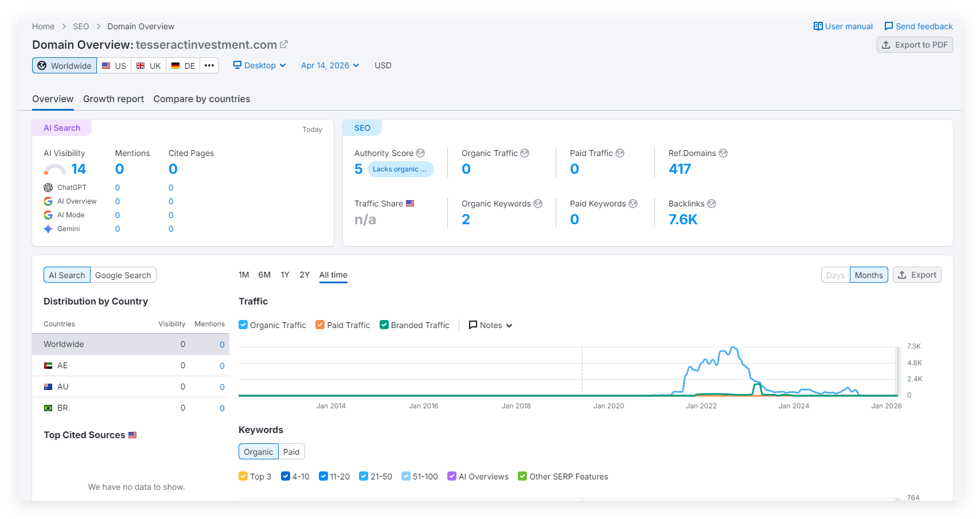Click the traffic chart peak near 2022
Image resolution: width=980 pixels, height=519 pixels.
733,348
